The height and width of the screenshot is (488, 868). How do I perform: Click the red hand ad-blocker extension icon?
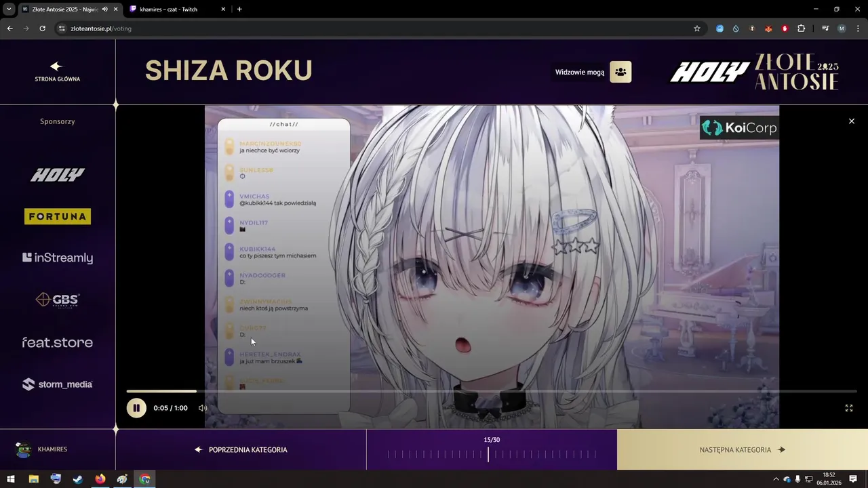click(x=785, y=28)
